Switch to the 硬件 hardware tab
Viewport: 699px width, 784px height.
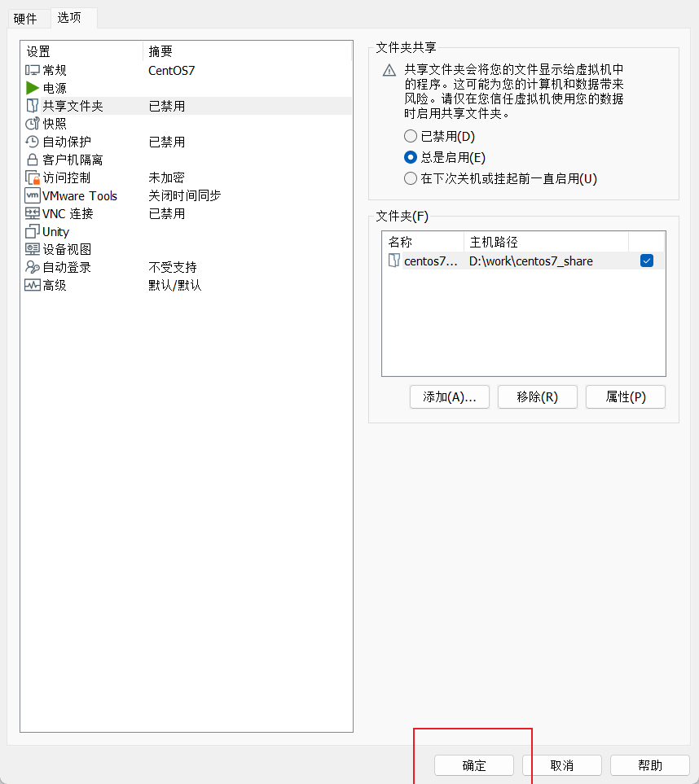tap(25, 18)
